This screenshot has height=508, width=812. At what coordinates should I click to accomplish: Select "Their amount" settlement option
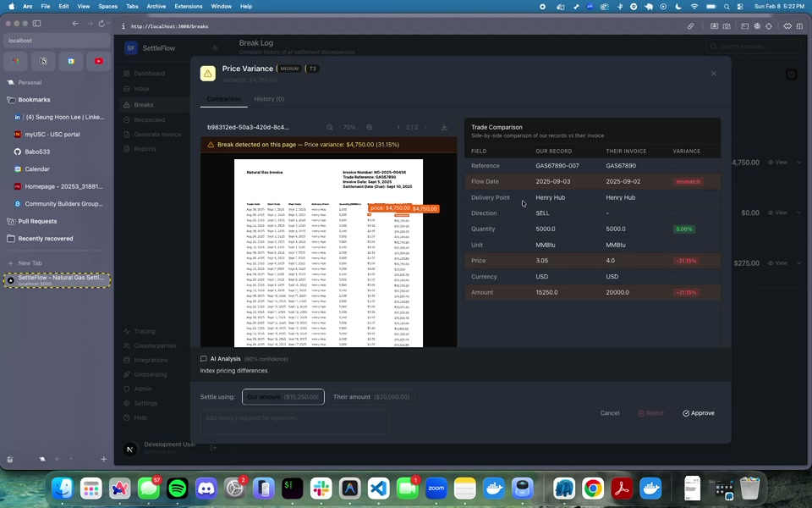370,397
